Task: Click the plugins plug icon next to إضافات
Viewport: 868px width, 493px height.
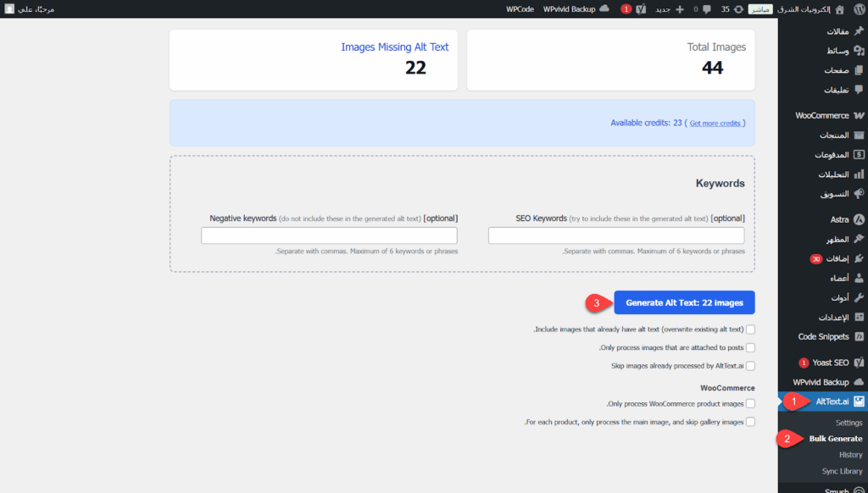Action: click(x=859, y=258)
